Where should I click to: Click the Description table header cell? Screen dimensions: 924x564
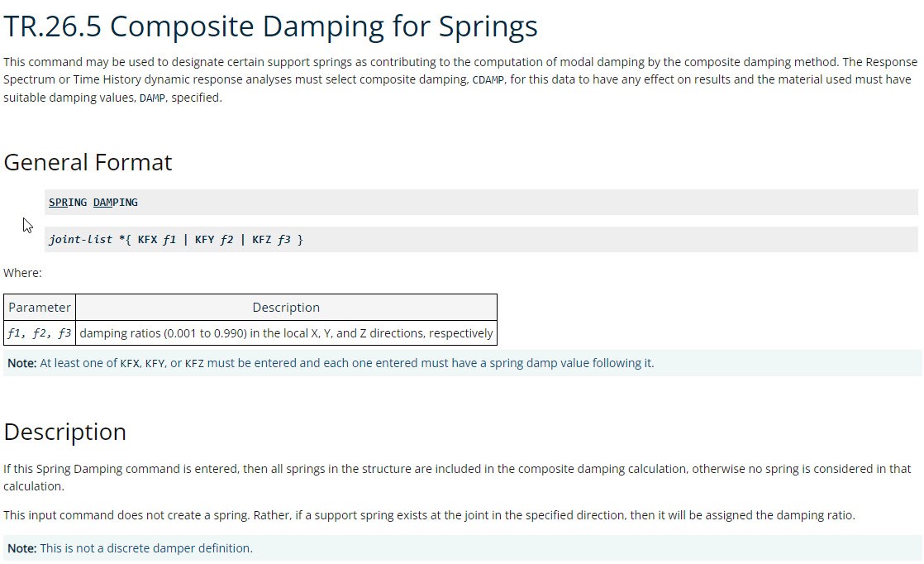287,308
